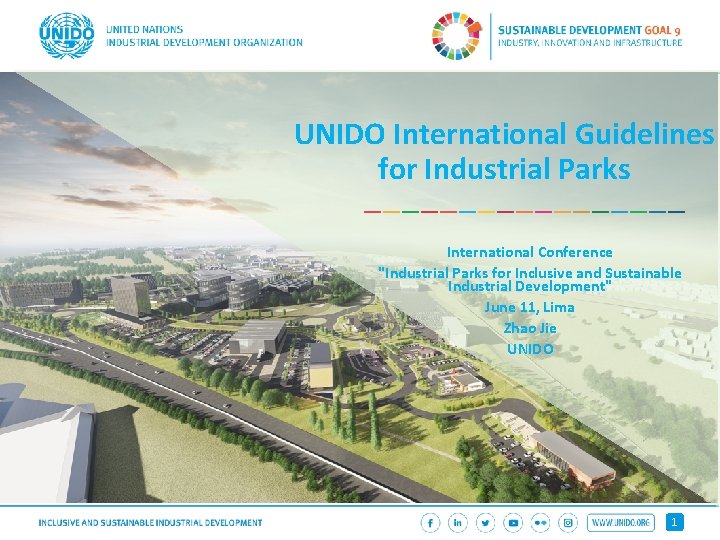720x540 pixels.
Task: Open the Instagram icon in footer
Action: pos(568,523)
